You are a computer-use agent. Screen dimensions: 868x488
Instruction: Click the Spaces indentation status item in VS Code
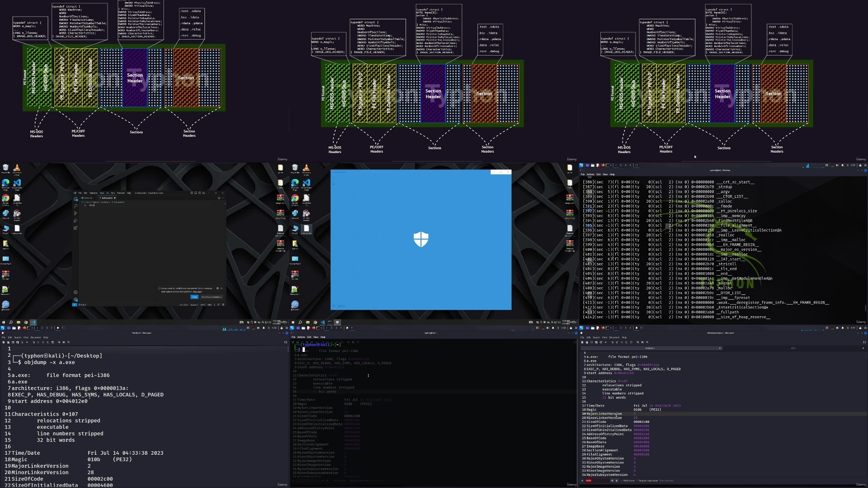coord(194,305)
